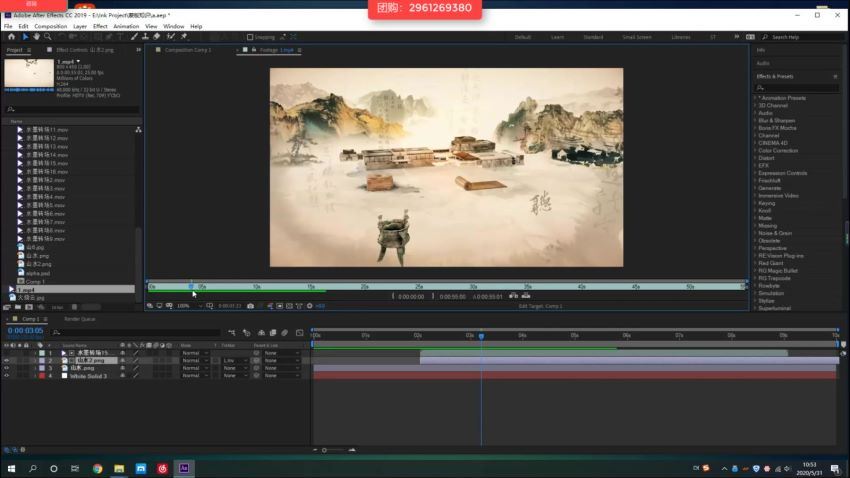Select the Puppet Pin tool
The image size is (850, 478).
(184, 37)
